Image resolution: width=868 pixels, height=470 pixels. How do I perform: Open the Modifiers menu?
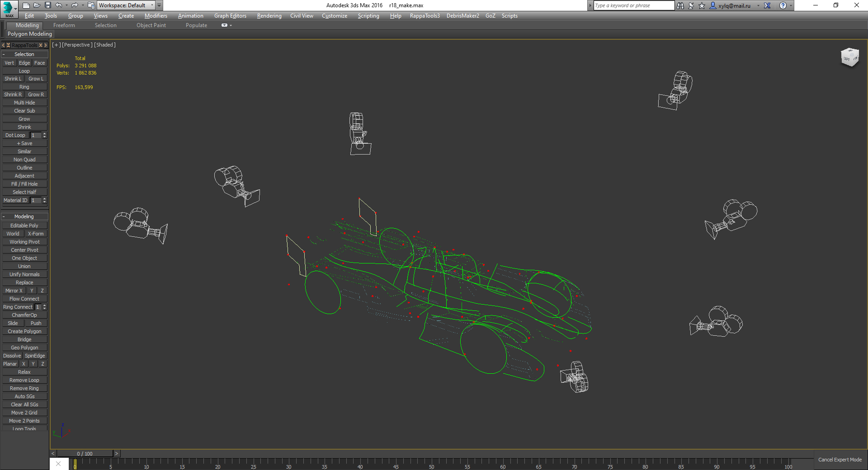(x=156, y=16)
